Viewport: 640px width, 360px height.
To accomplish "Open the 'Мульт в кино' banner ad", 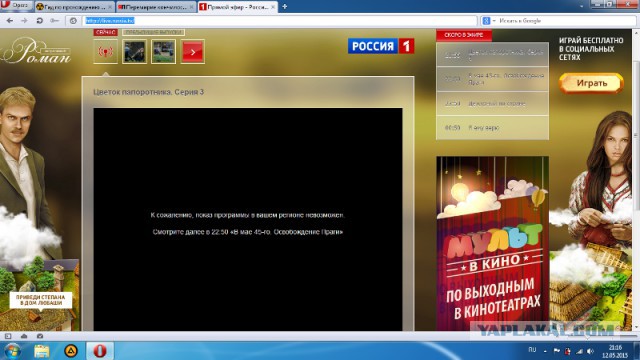I will coord(492,243).
